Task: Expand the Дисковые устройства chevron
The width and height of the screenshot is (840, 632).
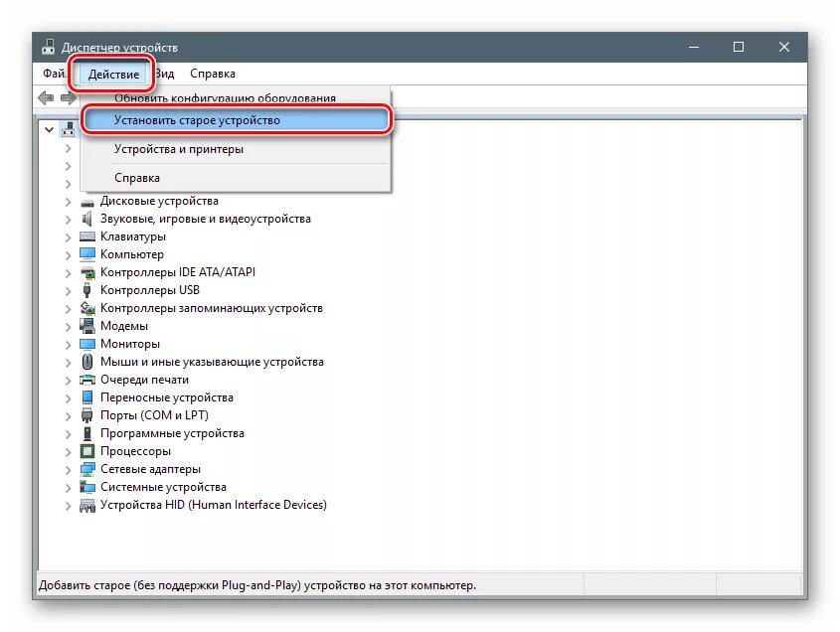Action: [68, 202]
